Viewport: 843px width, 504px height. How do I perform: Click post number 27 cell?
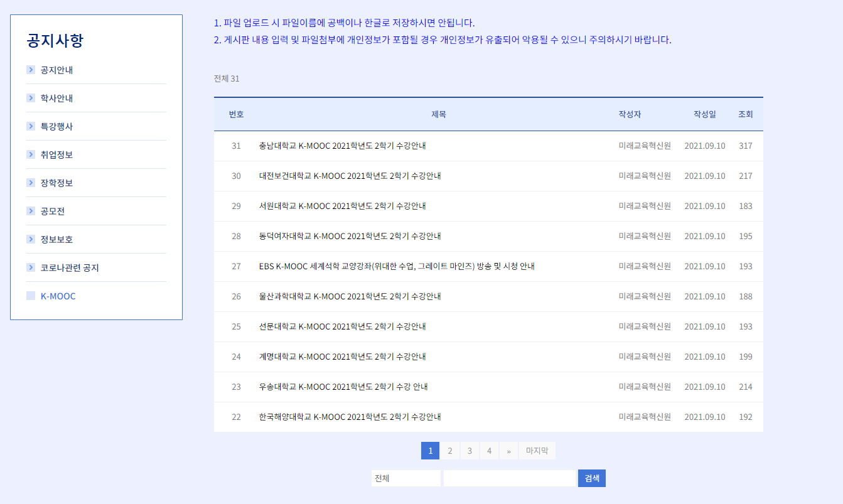pos(236,266)
